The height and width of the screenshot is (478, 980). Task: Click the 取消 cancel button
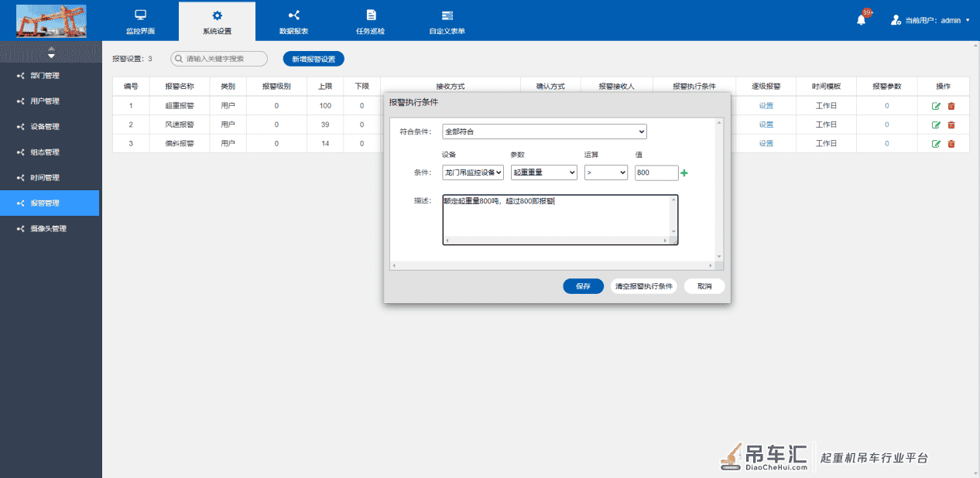tap(704, 286)
